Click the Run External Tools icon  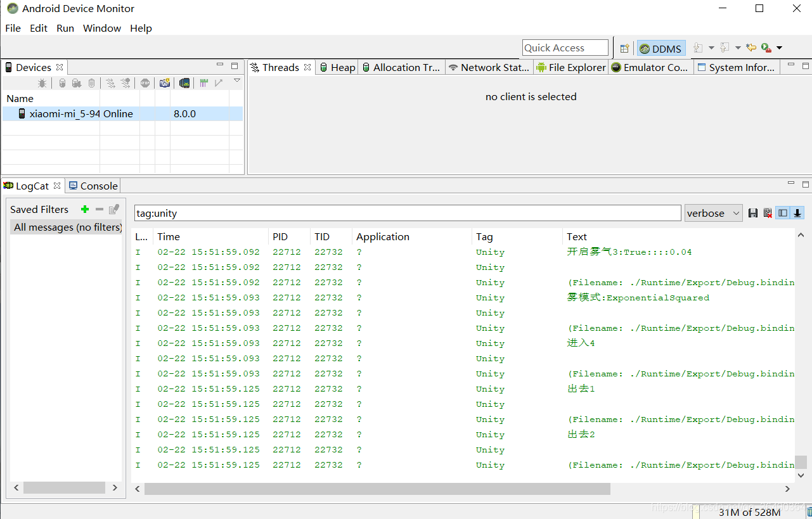(x=766, y=48)
